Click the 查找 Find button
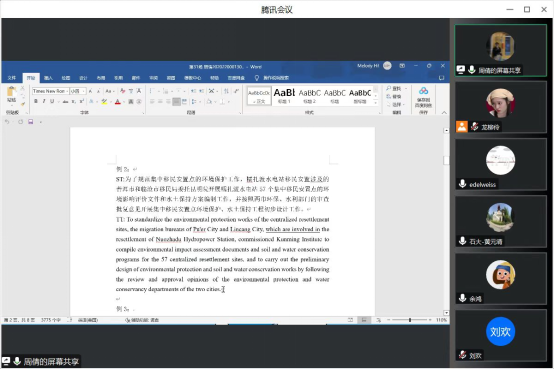The image size is (554, 370). 394,88
